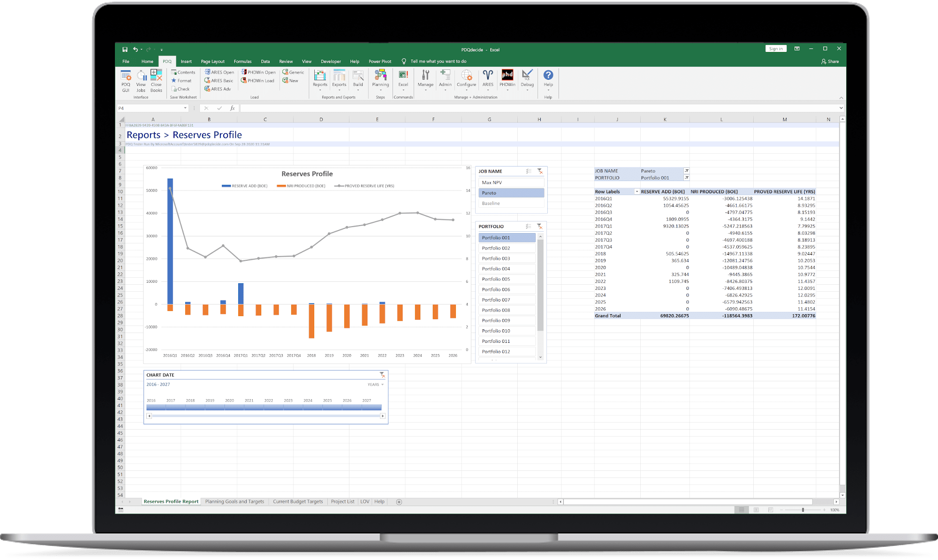Select Max NPV job name
Screen dimensions: 938x560
coord(511,182)
